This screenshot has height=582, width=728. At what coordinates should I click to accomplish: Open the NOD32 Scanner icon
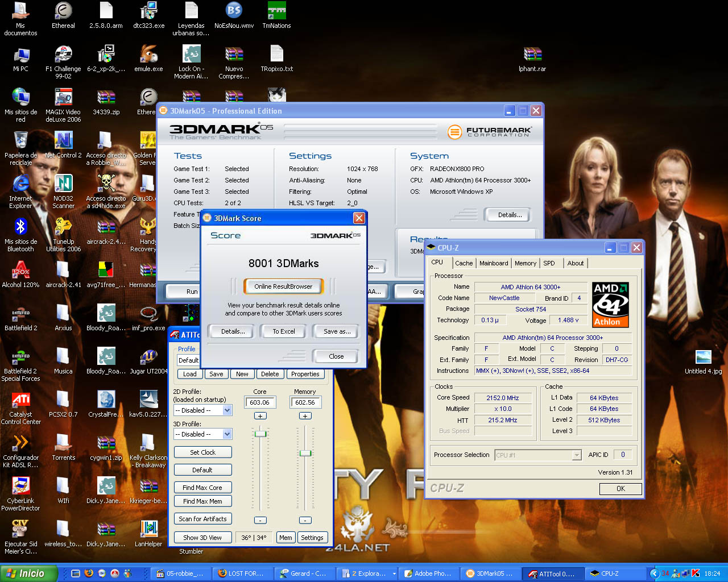(63, 184)
